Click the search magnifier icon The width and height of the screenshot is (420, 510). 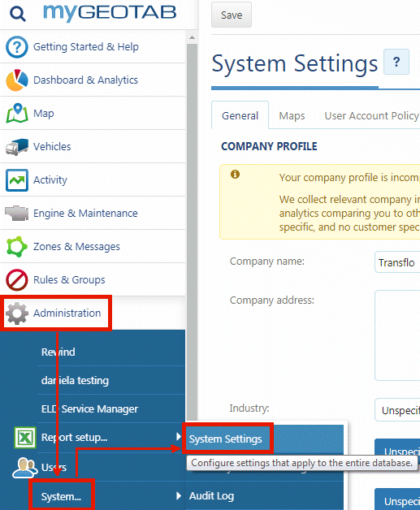coord(17,14)
